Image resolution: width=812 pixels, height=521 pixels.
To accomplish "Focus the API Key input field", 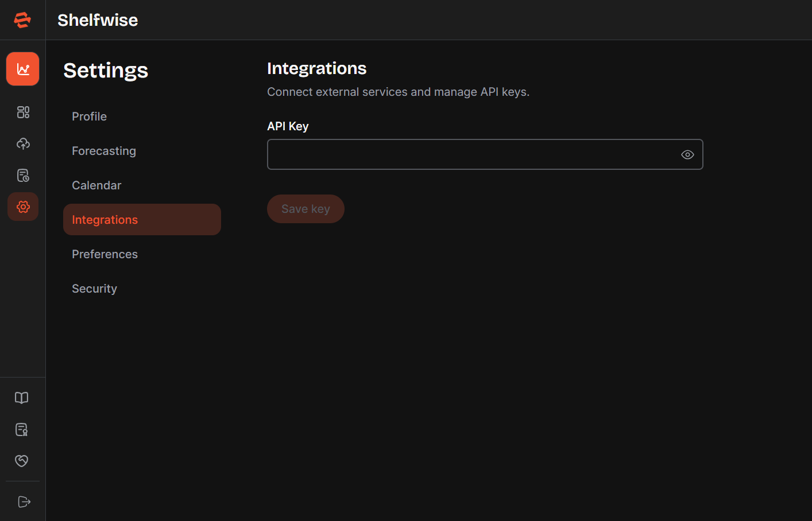I will [x=485, y=154].
